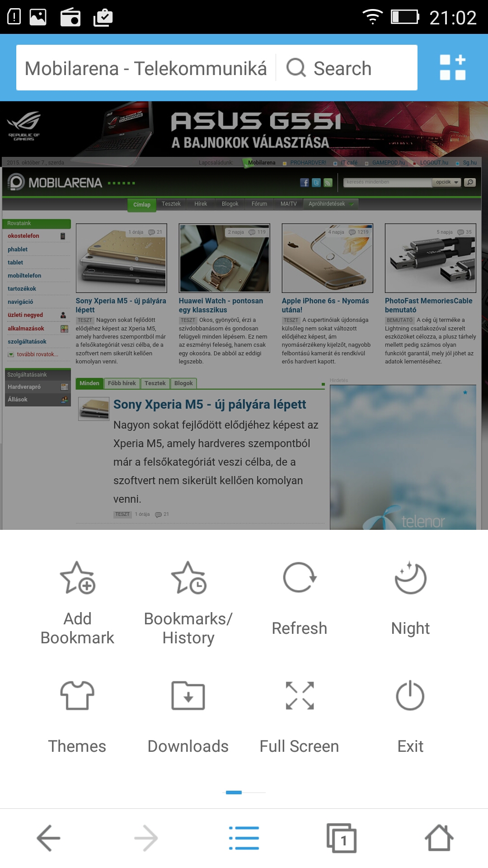
Task: Go back using the left arrow
Action: tap(48, 838)
